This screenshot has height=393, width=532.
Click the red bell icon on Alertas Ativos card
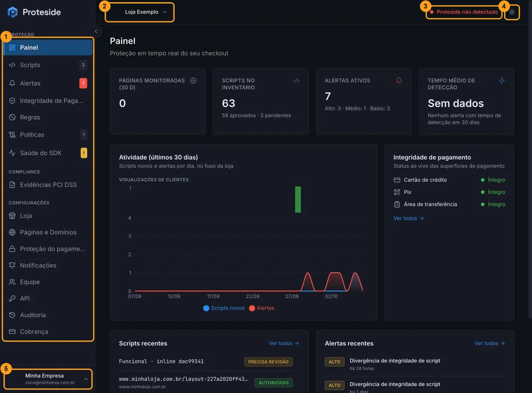pyautogui.click(x=399, y=81)
